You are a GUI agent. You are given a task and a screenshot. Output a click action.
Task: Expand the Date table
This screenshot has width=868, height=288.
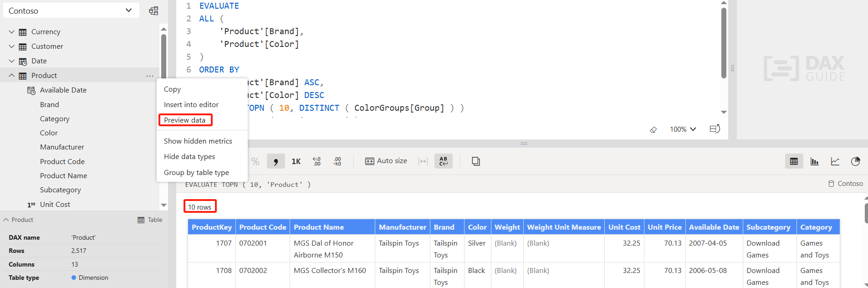coord(12,61)
